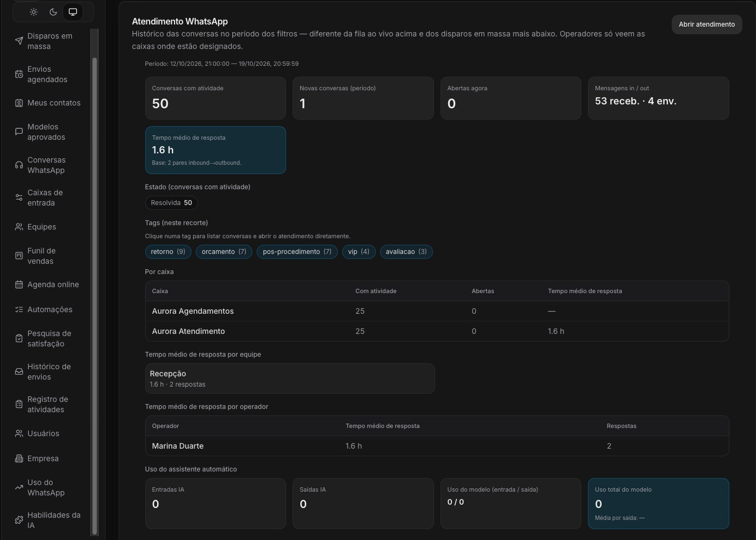The height and width of the screenshot is (540, 756).
Task: Select Marina Duarte operator name
Action: (x=178, y=446)
